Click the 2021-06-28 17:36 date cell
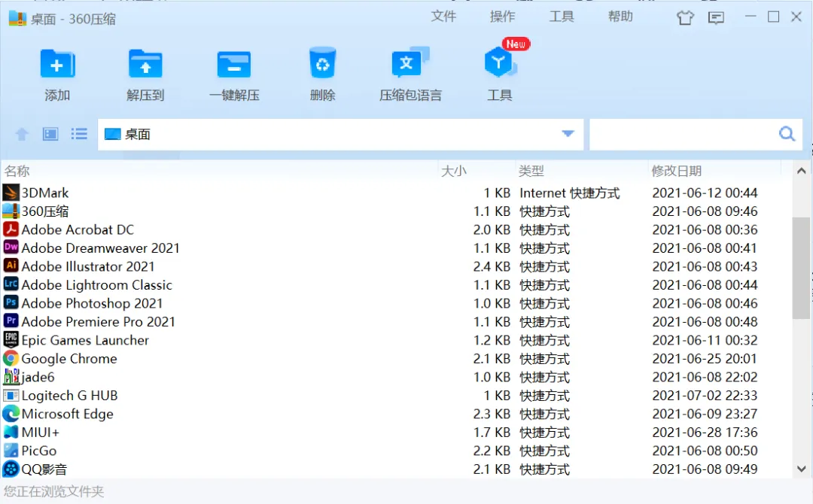 click(705, 433)
